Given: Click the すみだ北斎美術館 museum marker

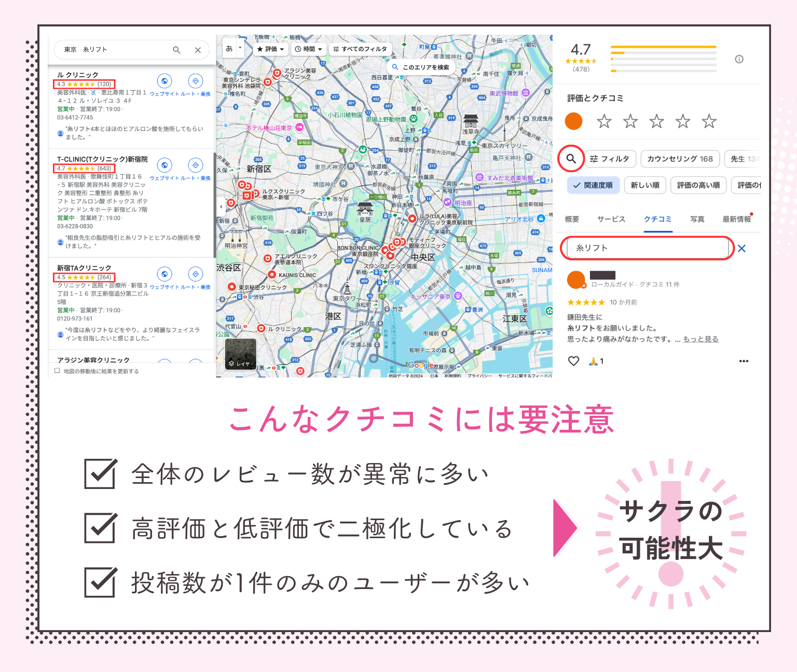Looking at the screenshot, I should coord(479,177).
